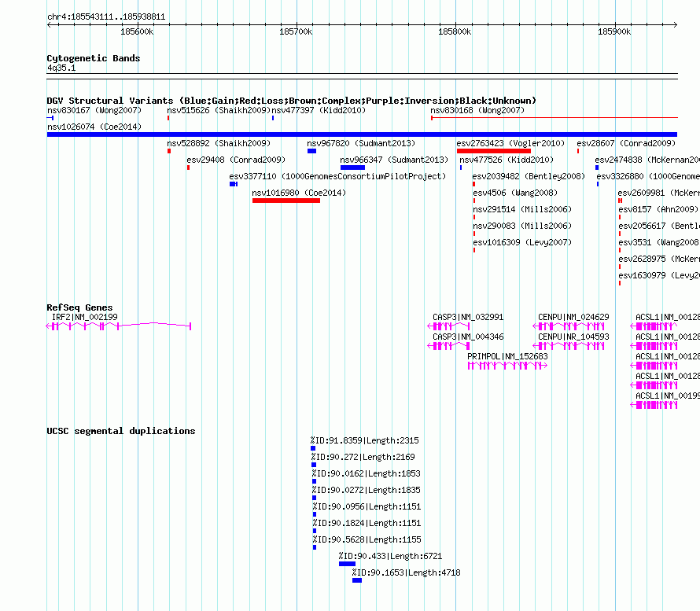Select the RefSeq Genes track title

pyautogui.click(x=80, y=307)
